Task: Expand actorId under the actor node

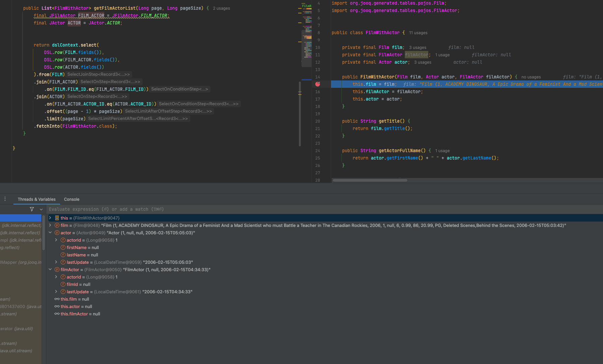Action: click(56, 240)
